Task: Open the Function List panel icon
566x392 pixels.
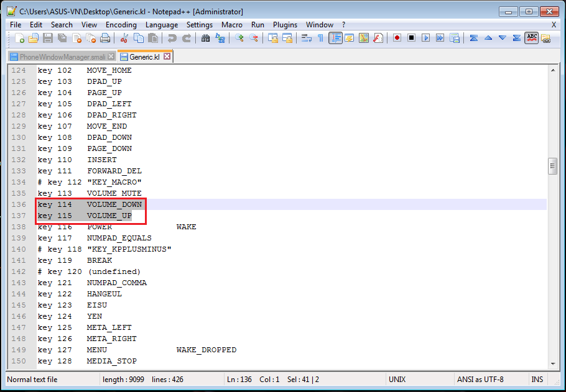Action: point(378,38)
